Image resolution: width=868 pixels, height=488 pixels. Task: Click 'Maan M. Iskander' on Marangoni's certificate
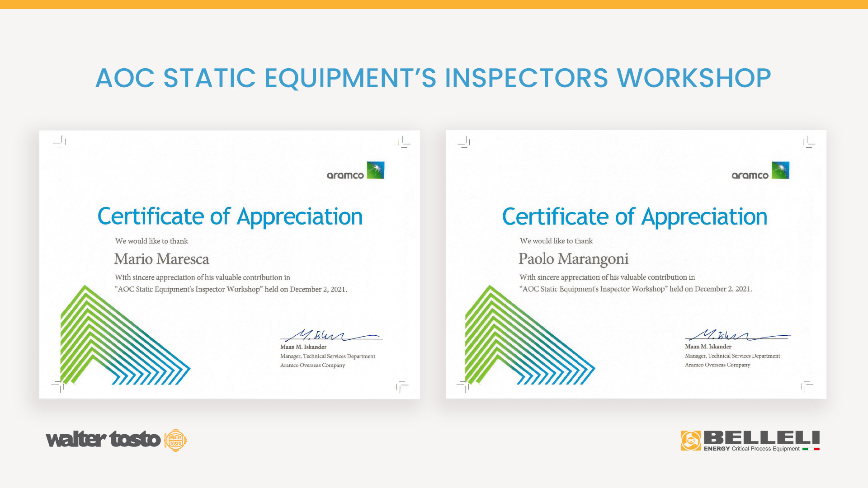coord(708,347)
